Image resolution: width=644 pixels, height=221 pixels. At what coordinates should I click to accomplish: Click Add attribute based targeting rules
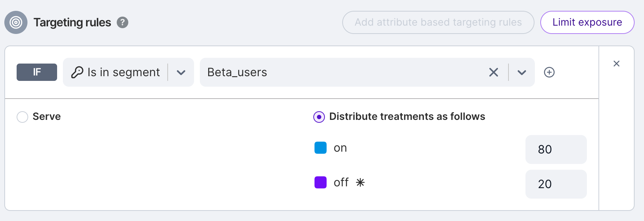[x=438, y=22]
